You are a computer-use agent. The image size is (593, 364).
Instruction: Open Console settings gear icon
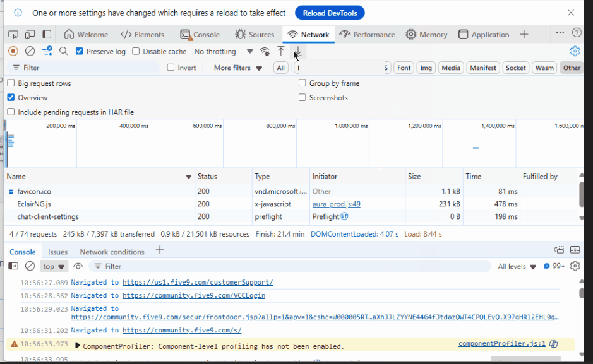pos(575,266)
